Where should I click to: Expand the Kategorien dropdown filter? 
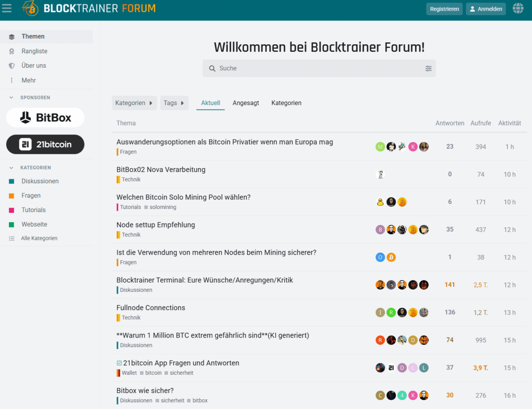point(134,102)
